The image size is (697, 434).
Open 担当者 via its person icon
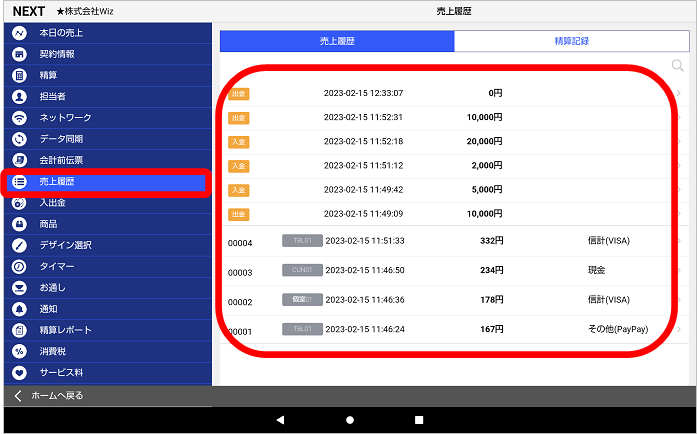pos(19,96)
